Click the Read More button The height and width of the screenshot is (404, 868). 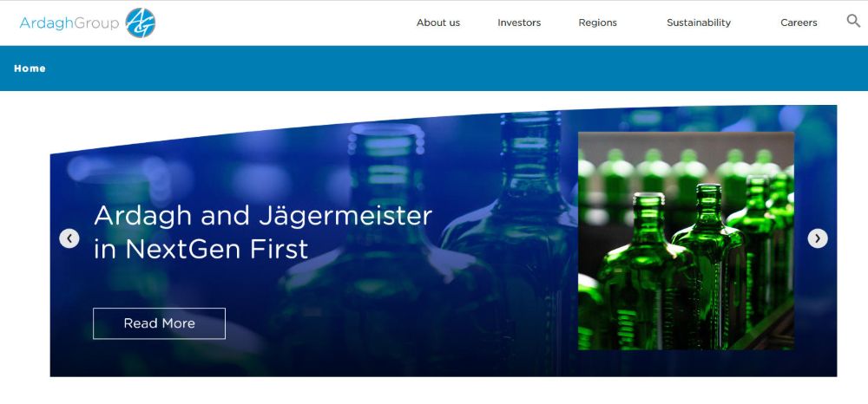(160, 323)
